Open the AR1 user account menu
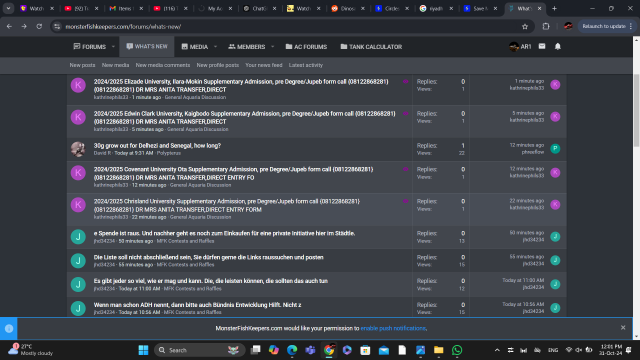640x360 pixels. (x=520, y=47)
